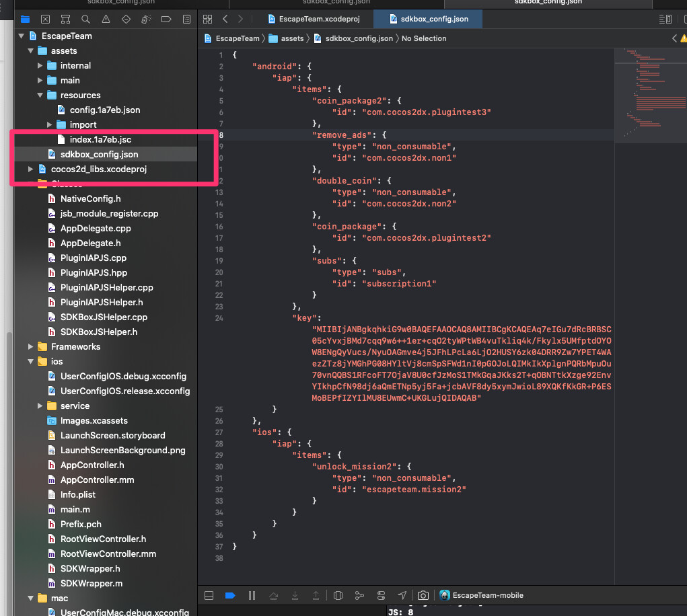Screen dimensions: 687x616
Task: Expand the Frameworks group
Action: pyautogui.click(x=31, y=346)
